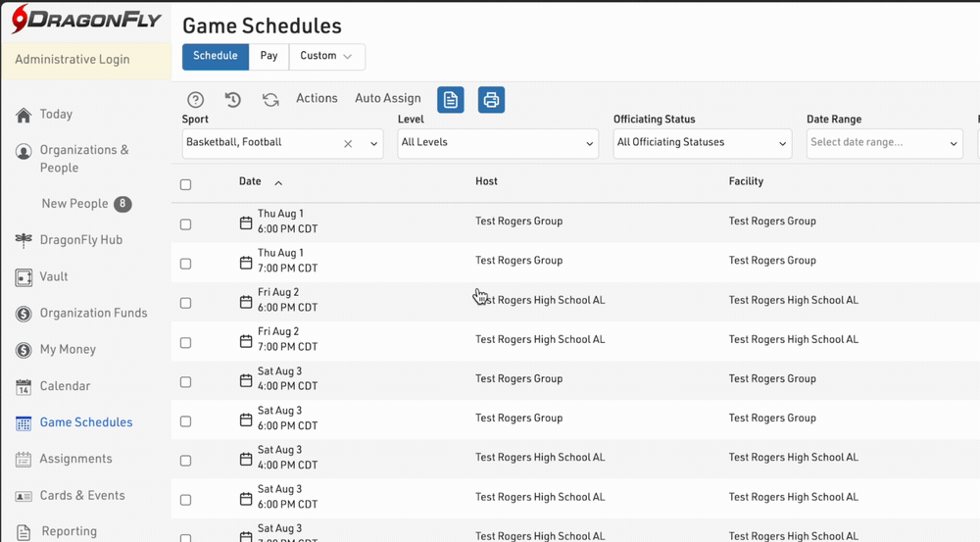Viewport: 980px width, 542px height.
Task: Open DragonFly Hub from the sidebar
Action: coord(80,240)
